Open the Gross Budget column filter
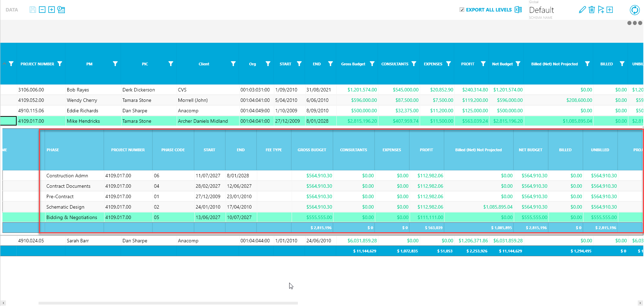 (x=372, y=64)
